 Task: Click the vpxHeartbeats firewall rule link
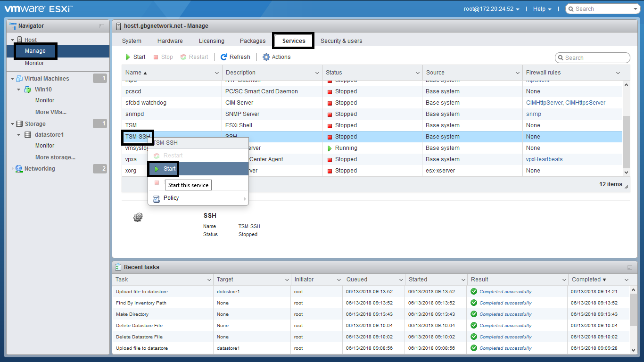(x=544, y=159)
